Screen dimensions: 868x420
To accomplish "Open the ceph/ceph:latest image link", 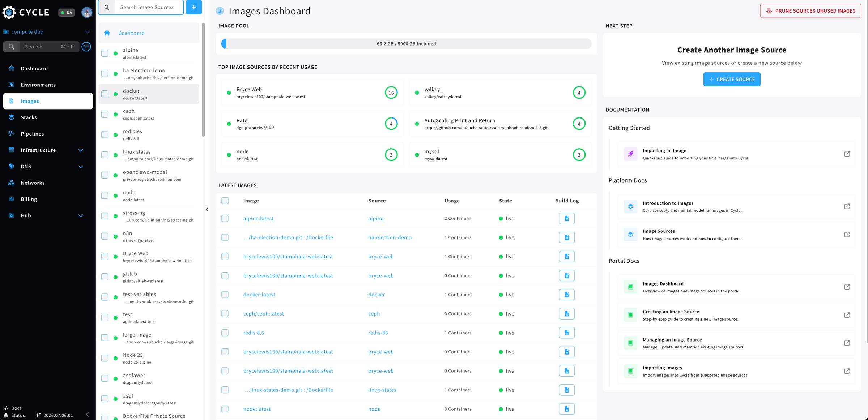I will coord(263,314).
